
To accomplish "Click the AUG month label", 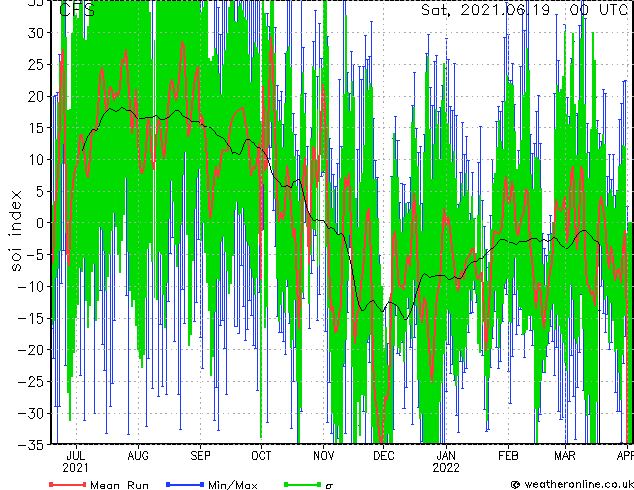I will click(x=138, y=456).
